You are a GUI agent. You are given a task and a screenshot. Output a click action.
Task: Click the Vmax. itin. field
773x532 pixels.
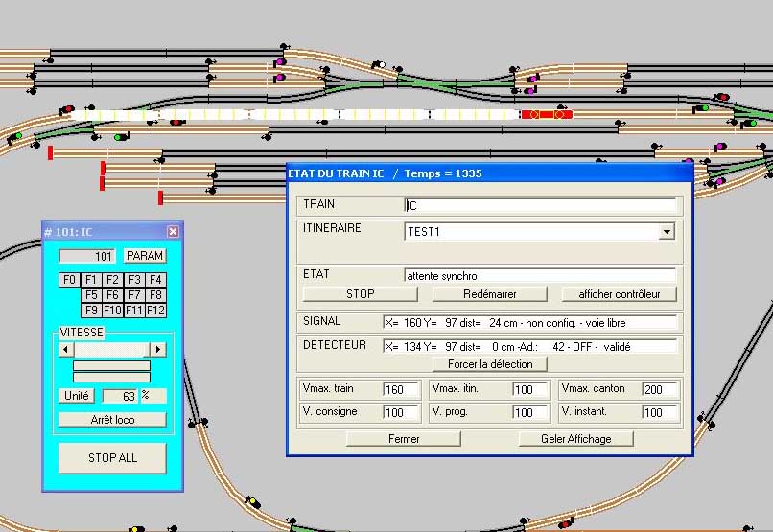pos(530,389)
